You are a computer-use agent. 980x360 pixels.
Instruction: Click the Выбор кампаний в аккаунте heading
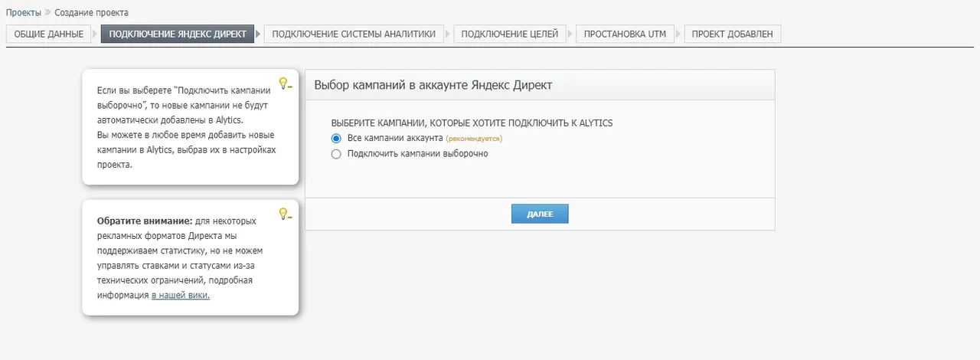click(x=433, y=85)
